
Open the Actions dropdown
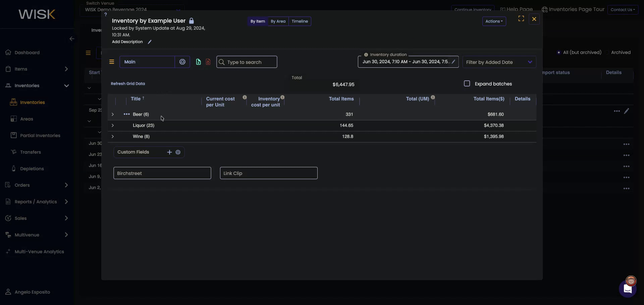click(494, 21)
